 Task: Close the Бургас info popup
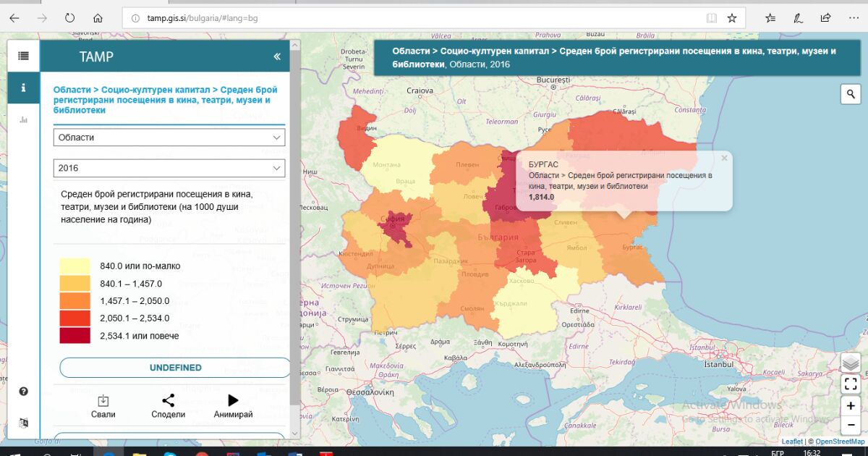(x=724, y=158)
